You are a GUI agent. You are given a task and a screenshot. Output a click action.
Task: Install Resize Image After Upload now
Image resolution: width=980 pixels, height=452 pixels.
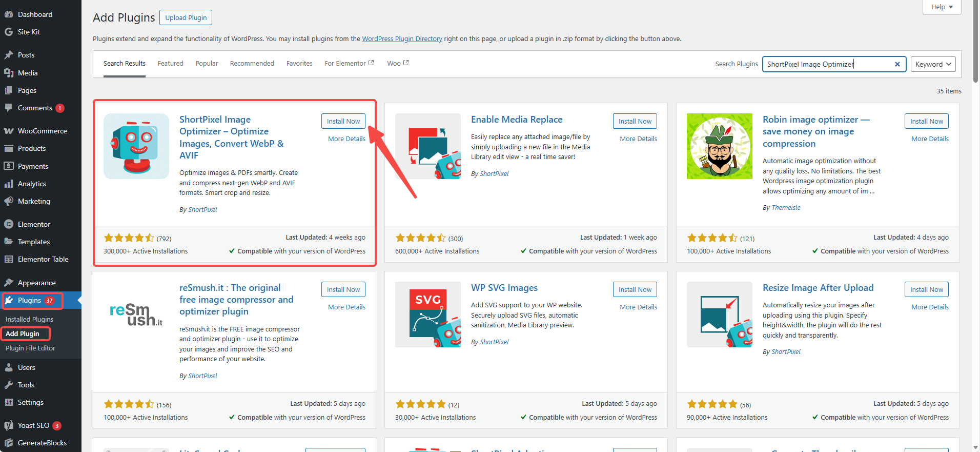(x=927, y=289)
